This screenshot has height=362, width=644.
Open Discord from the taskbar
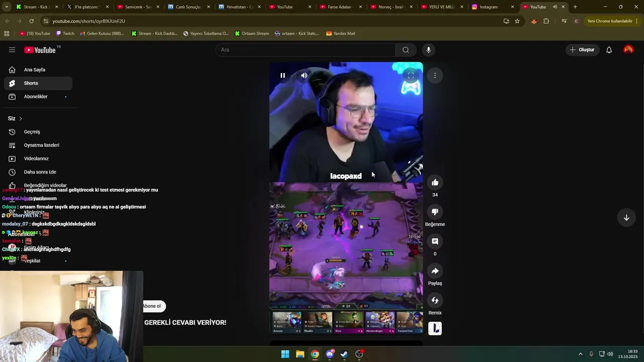pyautogui.click(x=330, y=354)
